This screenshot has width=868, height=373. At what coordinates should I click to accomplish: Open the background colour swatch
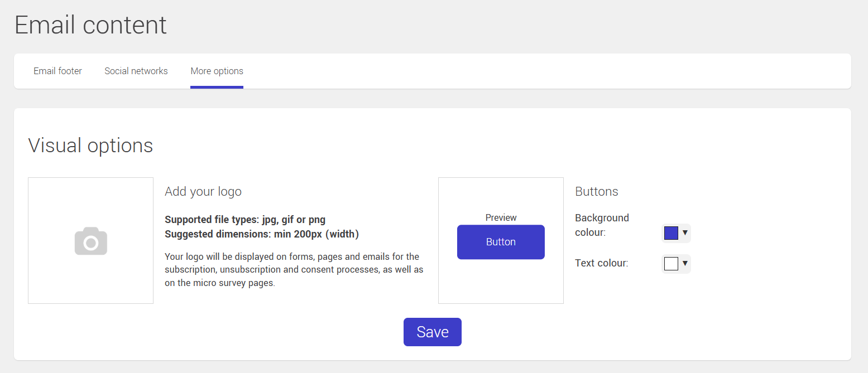pyautogui.click(x=671, y=233)
